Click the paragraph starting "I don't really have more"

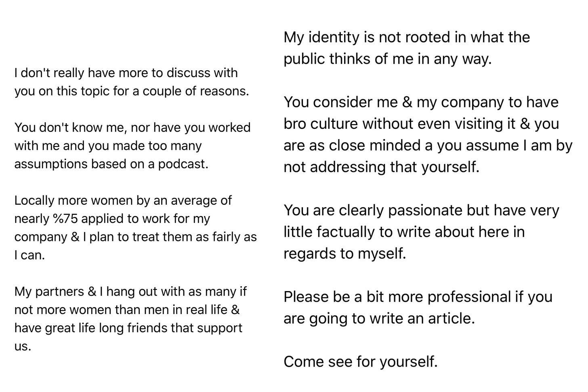[x=132, y=82]
